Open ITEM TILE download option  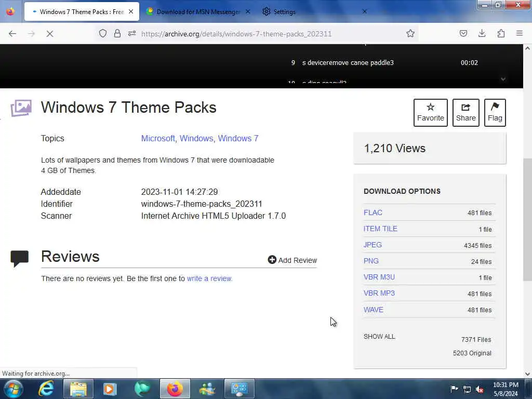(380, 229)
